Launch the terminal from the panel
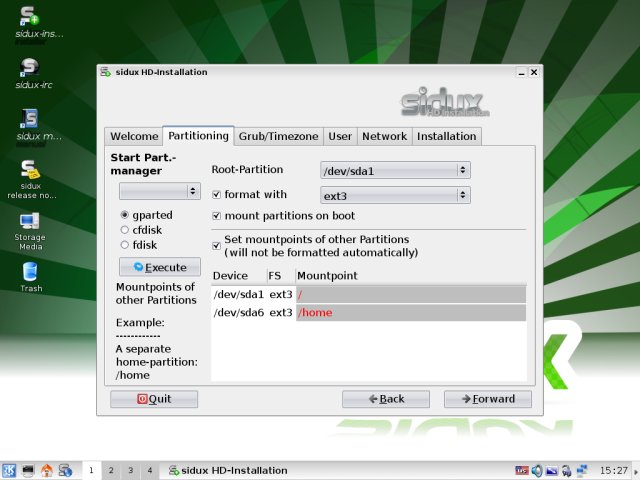 (28, 471)
